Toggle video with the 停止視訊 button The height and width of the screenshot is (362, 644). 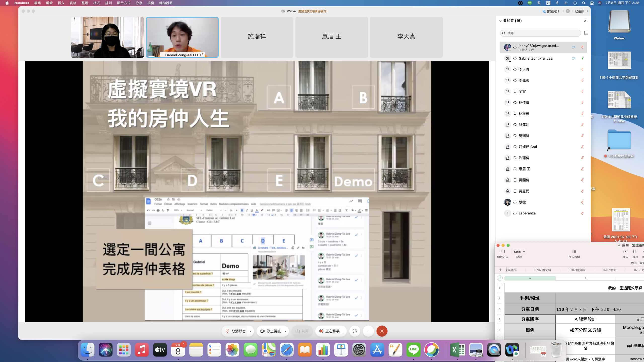270,331
